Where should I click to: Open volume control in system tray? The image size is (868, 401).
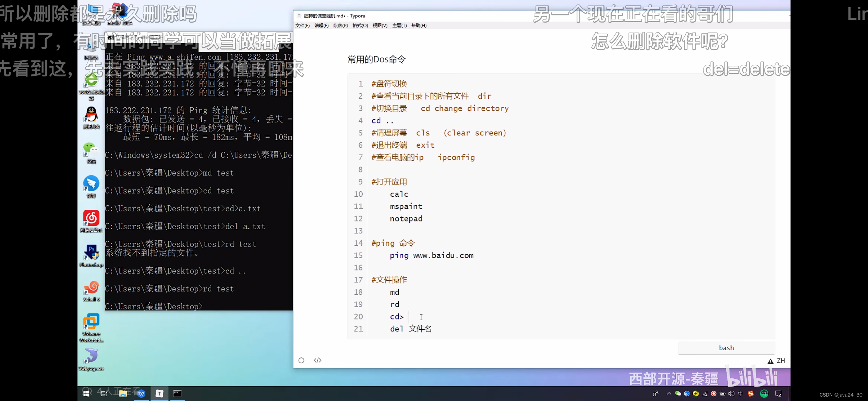pyautogui.click(x=731, y=393)
